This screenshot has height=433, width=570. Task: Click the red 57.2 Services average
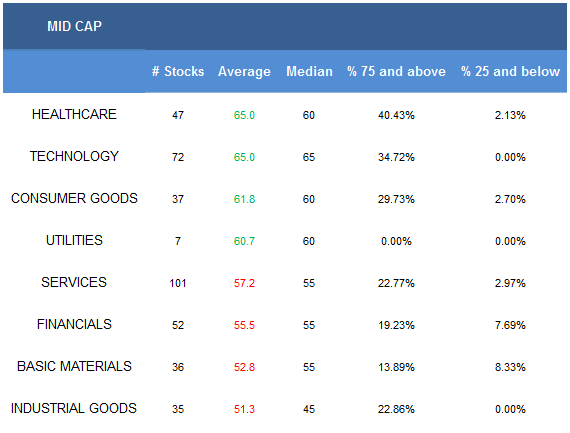tap(244, 283)
